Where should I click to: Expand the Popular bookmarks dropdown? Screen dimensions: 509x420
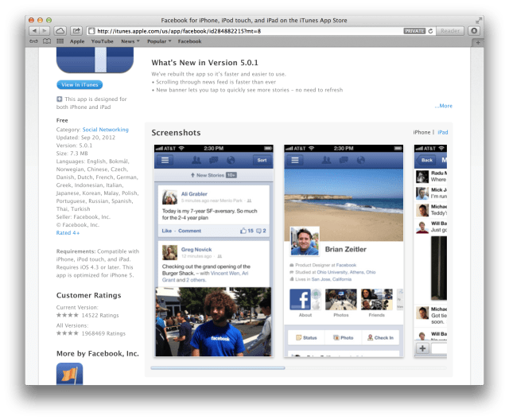[x=159, y=41]
